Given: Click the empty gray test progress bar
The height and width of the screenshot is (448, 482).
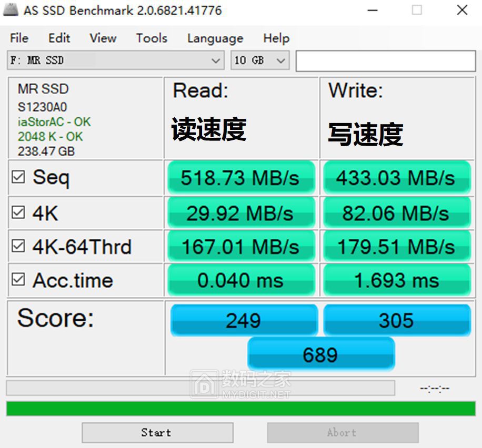Looking at the screenshot, I should pos(200,388).
